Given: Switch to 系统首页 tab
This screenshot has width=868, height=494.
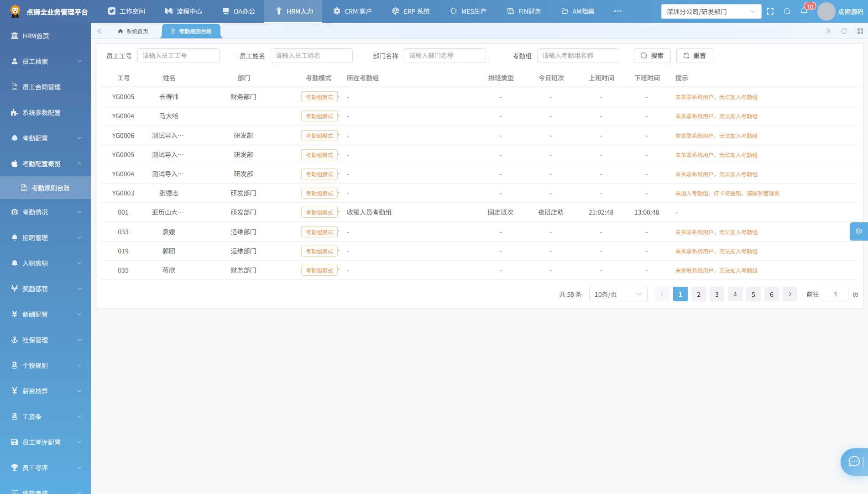Looking at the screenshot, I should 133,31.
